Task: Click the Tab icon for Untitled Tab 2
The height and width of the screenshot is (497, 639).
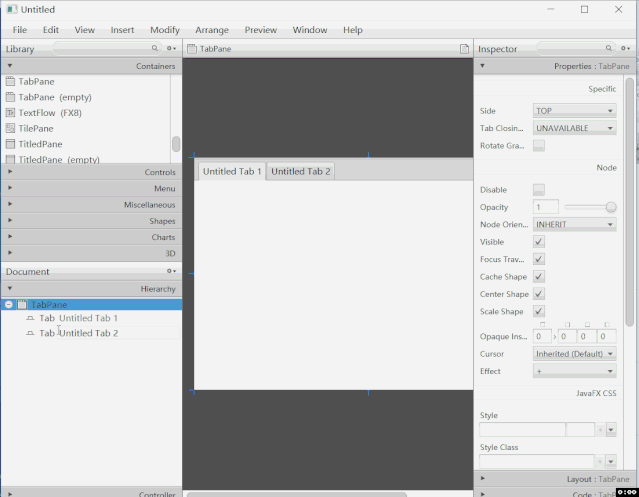Action: click(x=30, y=333)
